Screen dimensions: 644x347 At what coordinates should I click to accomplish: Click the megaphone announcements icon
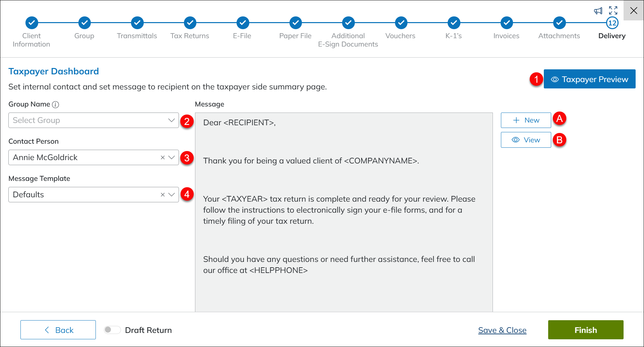coord(598,11)
